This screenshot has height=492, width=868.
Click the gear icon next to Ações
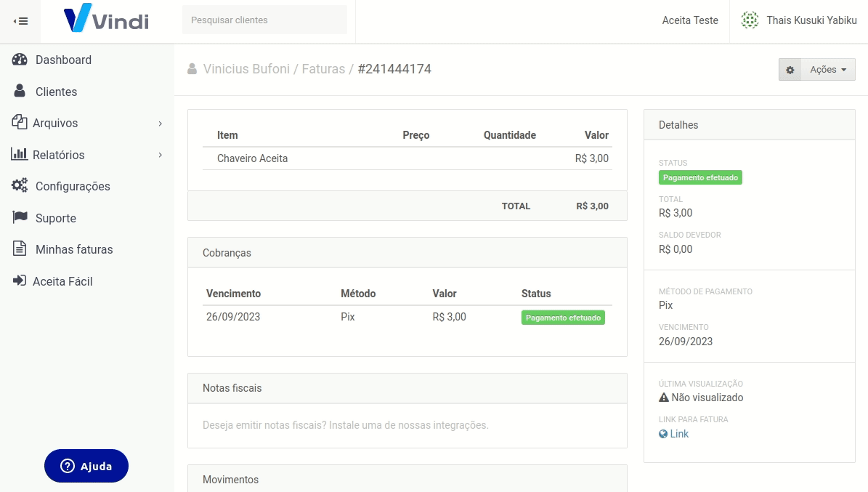tap(790, 70)
